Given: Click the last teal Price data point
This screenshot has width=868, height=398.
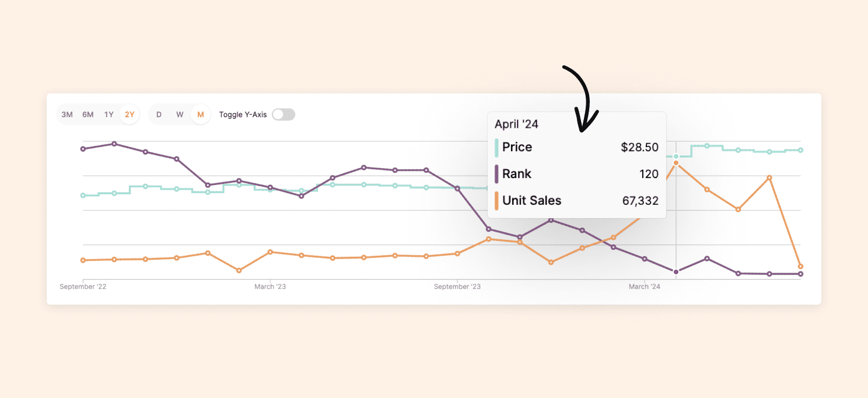Looking at the screenshot, I should tap(800, 150).
